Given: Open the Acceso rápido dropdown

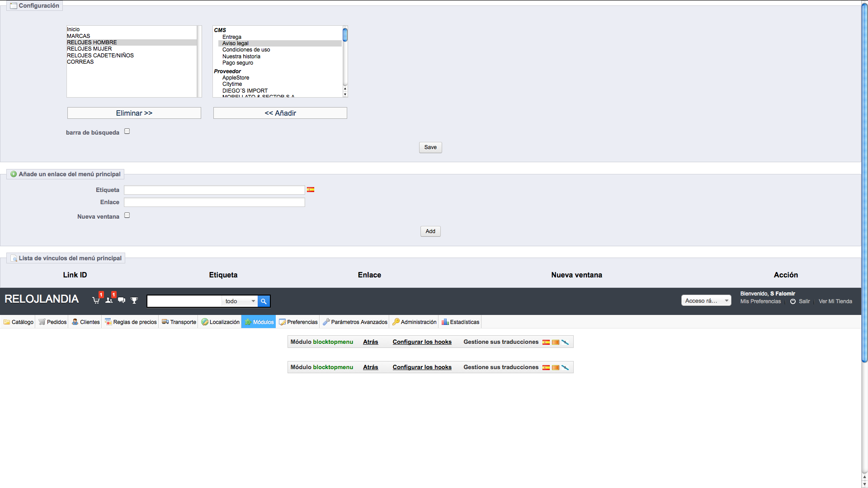Looking at the screenshot, I should pos(706,301).
